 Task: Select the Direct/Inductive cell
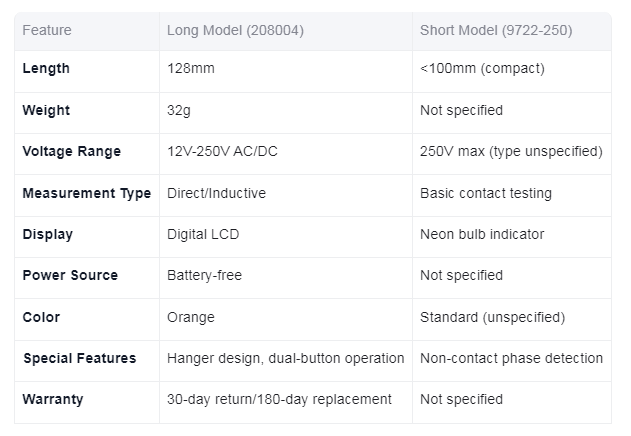217,193
